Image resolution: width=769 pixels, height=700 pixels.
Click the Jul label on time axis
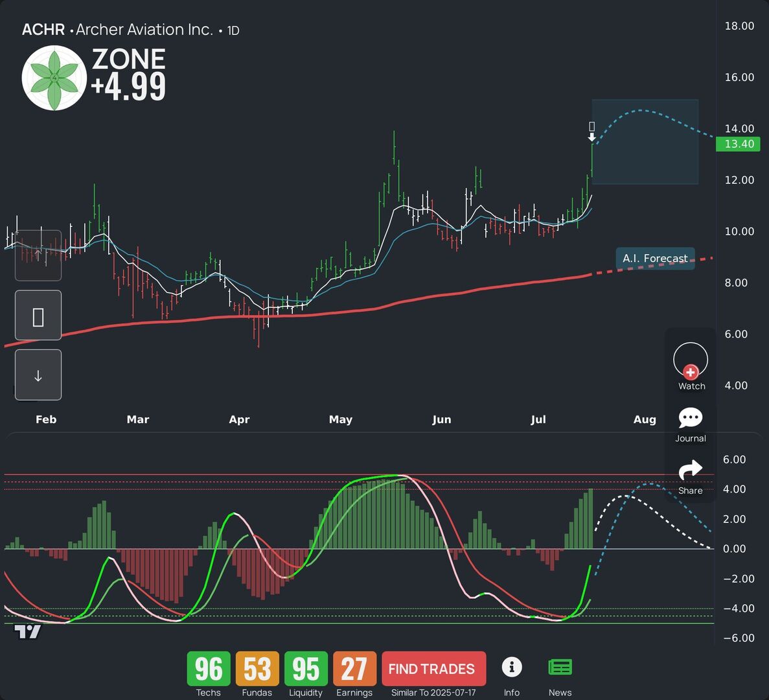(x=538, y=419)
